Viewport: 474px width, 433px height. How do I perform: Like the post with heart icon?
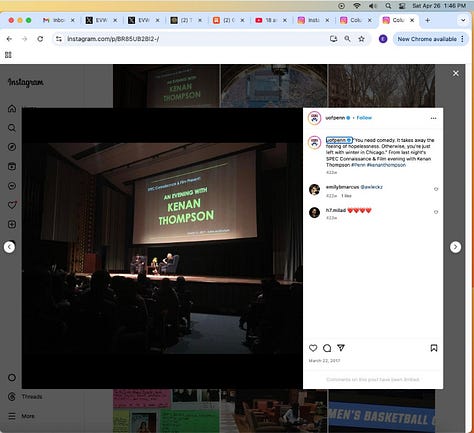313,348
